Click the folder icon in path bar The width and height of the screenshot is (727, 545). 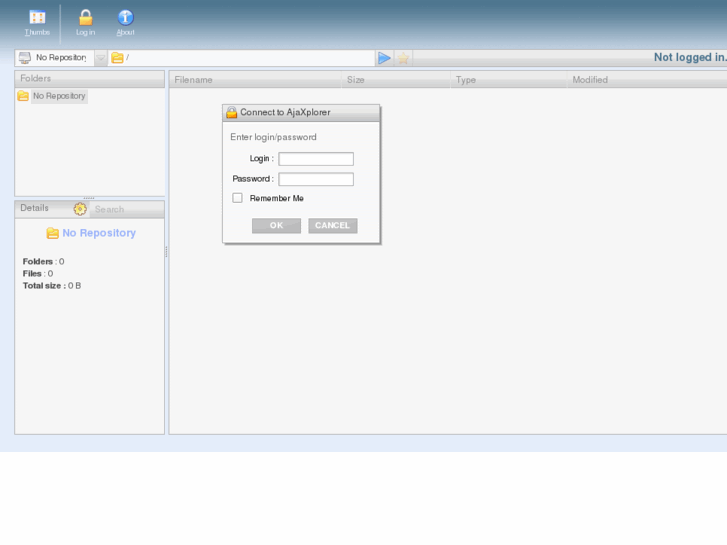[x=117, y=58]
